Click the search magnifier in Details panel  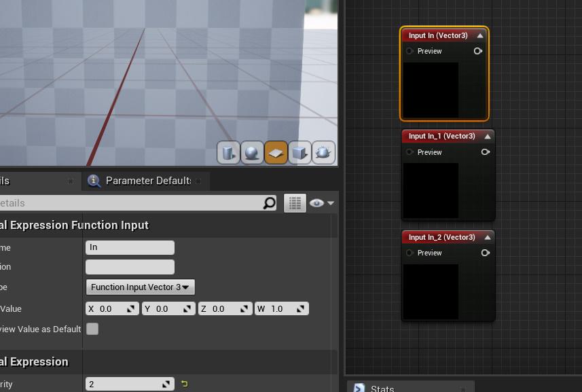268,202
